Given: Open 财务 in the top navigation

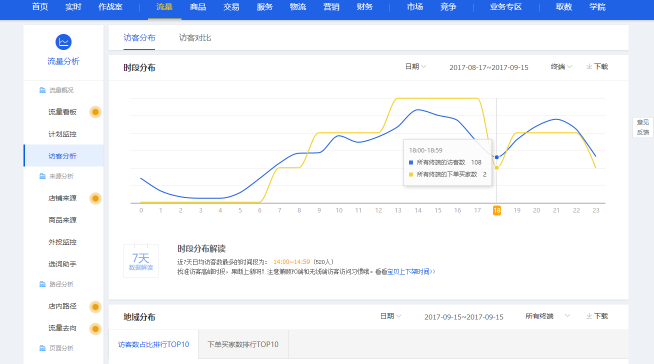Looking at the screenshot, I should (x=365, y=7).
